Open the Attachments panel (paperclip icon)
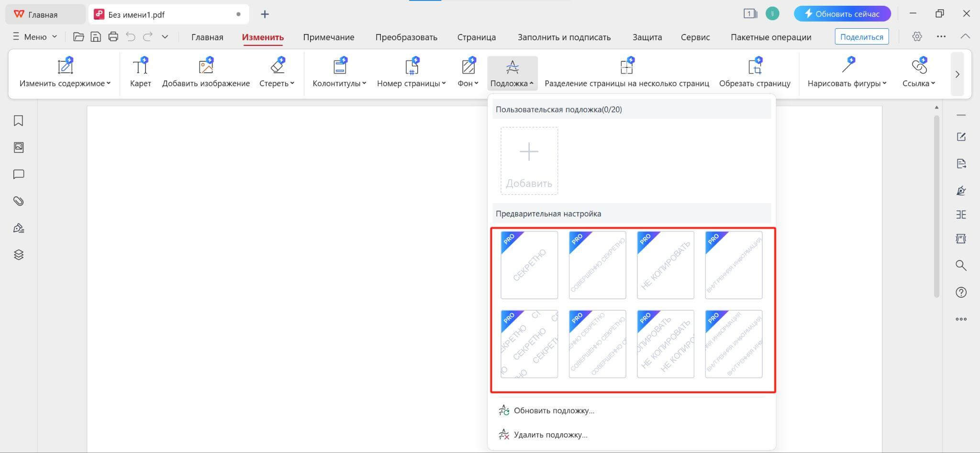 click(x=19, y=201)
